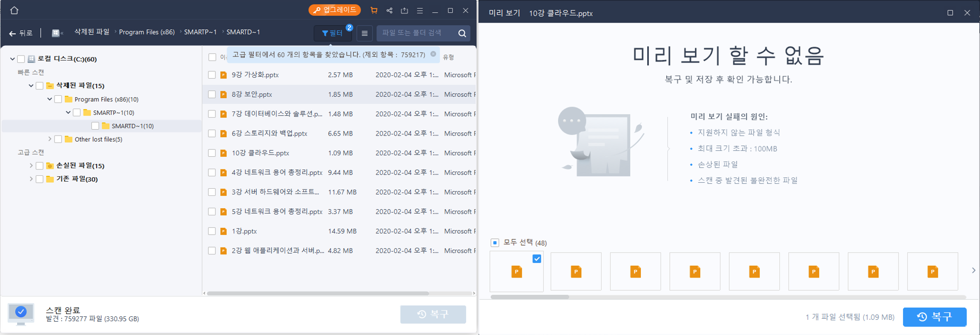Screen dimensions: 980x335
Task: Click the home icon in title bar
Action: point(14,10)
